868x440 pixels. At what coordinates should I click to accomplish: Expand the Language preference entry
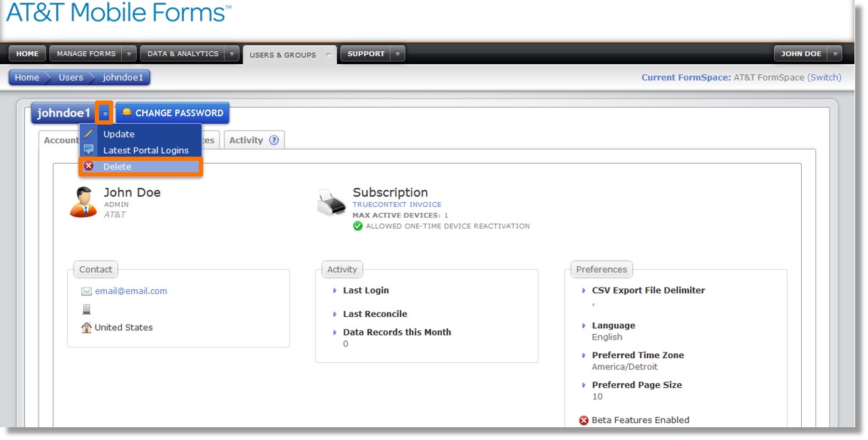(584, 325)
